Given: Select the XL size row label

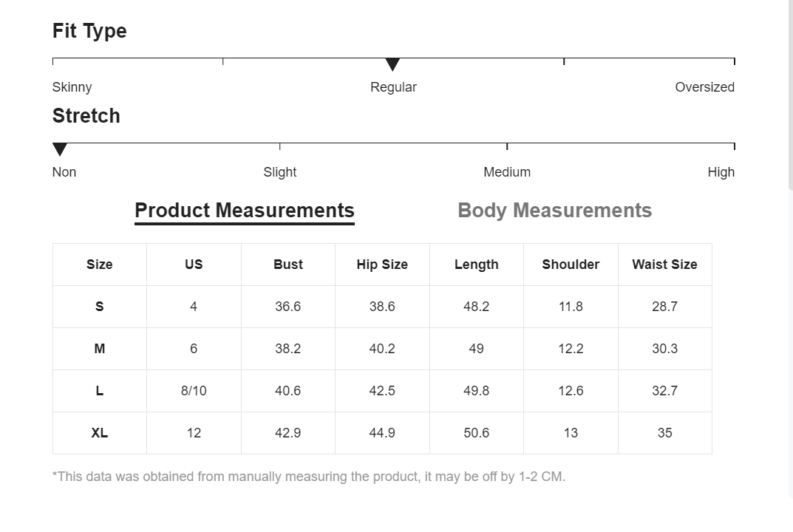Looking at the screenshot, I should [x=100, y=433].
